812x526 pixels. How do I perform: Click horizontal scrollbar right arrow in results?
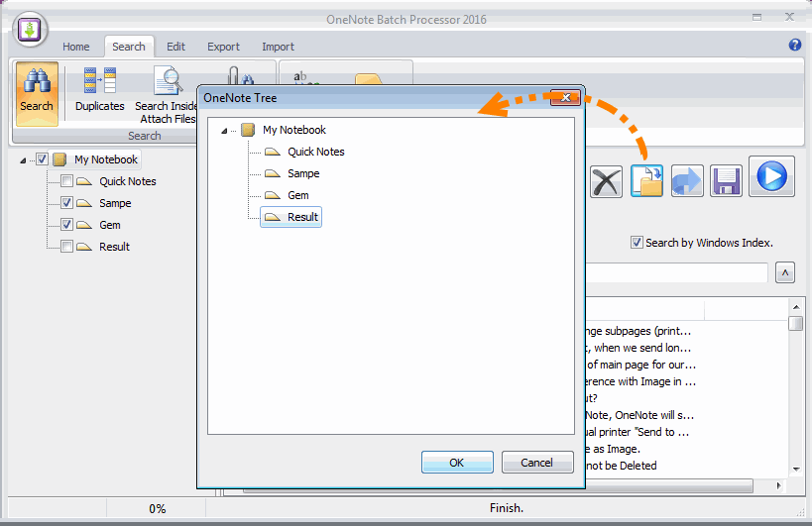tap(779, 485)
